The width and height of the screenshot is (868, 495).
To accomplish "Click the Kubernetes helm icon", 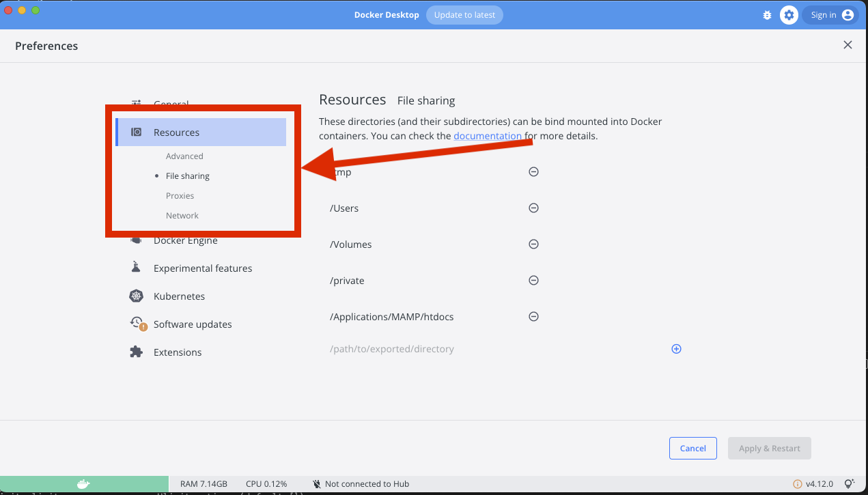I will click(136, 296).
